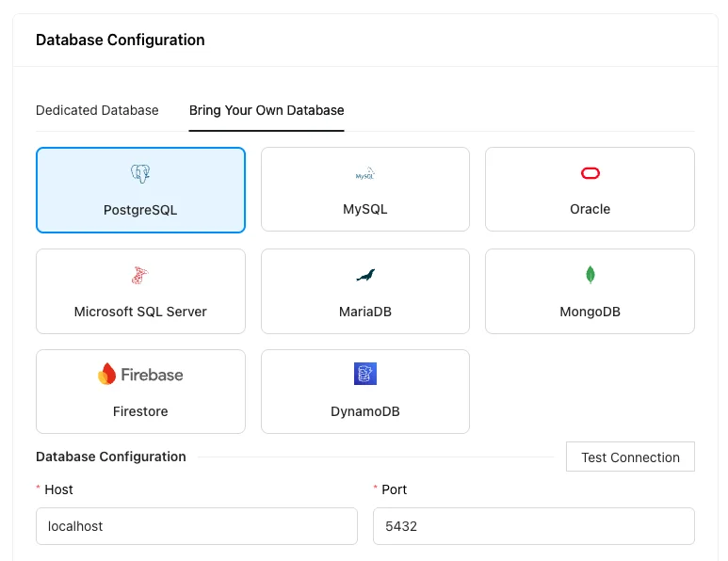Click into the Port field showing 5432

point(533,526)
